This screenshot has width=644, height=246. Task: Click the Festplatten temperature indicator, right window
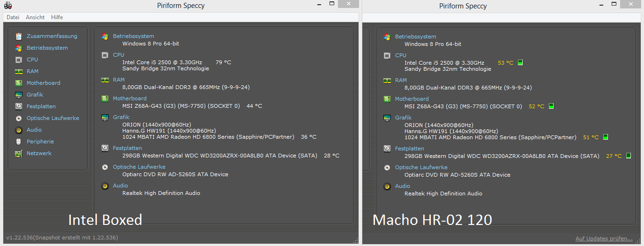pos(629,156)
